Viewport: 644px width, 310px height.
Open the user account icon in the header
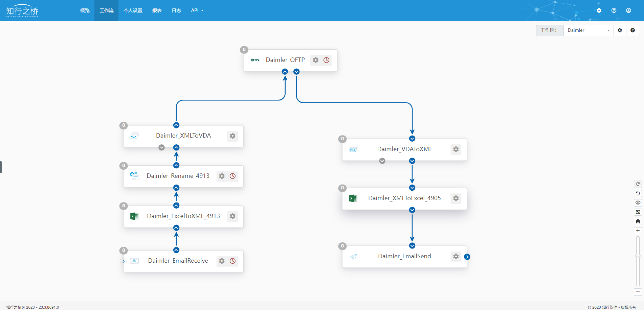click(x=628, y=10)
